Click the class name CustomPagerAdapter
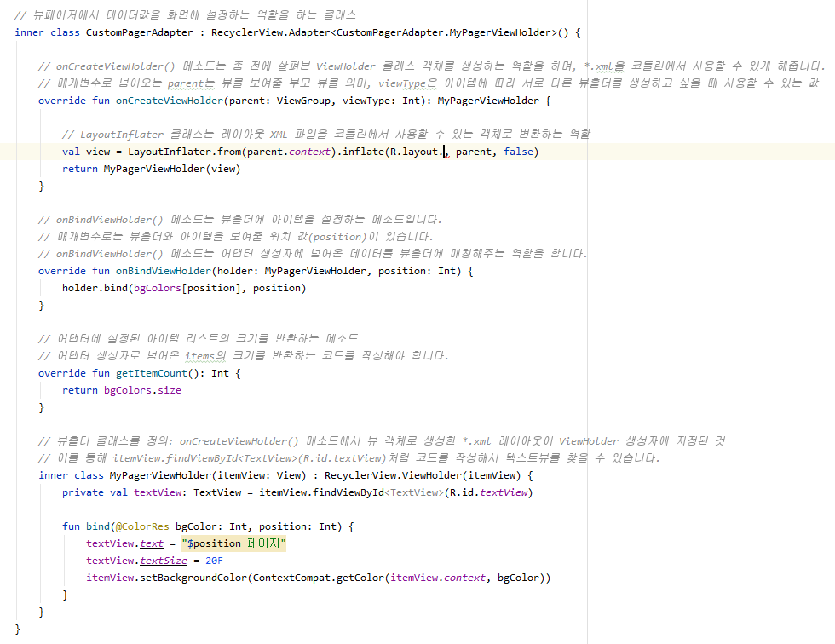 [140, 32]
